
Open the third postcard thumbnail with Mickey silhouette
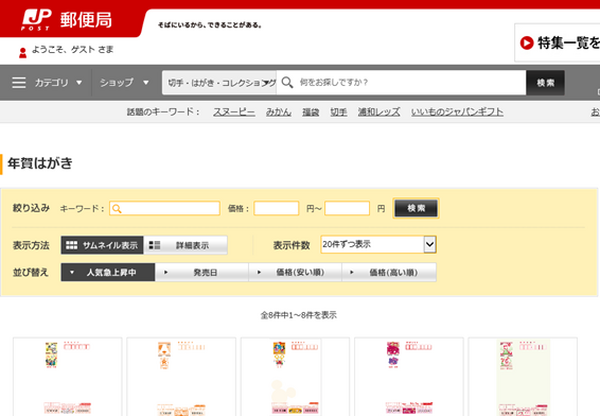coord(295,377)
